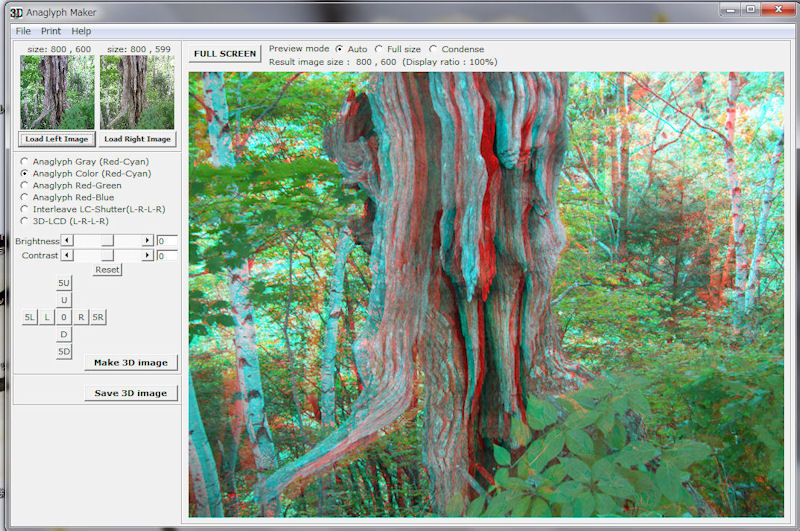800x531 pixels.
Task: Select the right image thumbnail
Action: click(x=137, y=92)
